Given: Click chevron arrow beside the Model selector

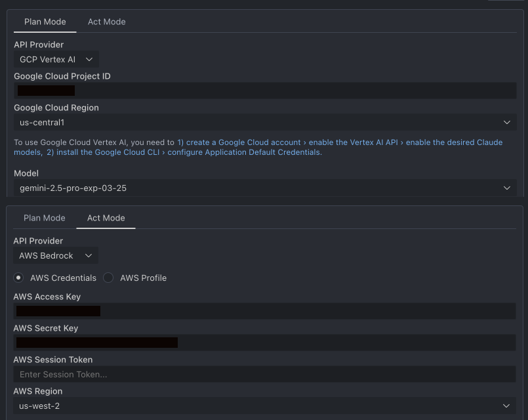Looking at the screenshot, I should tap(507, 188).
